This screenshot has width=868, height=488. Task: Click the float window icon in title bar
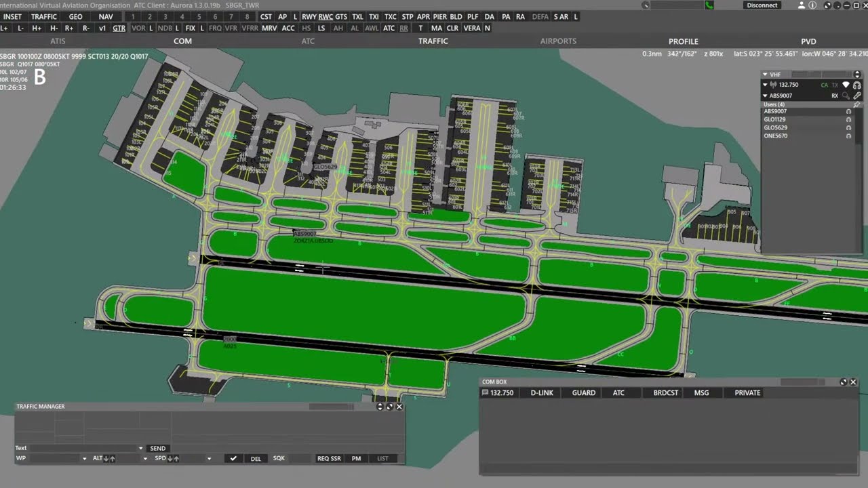point(827,5)
